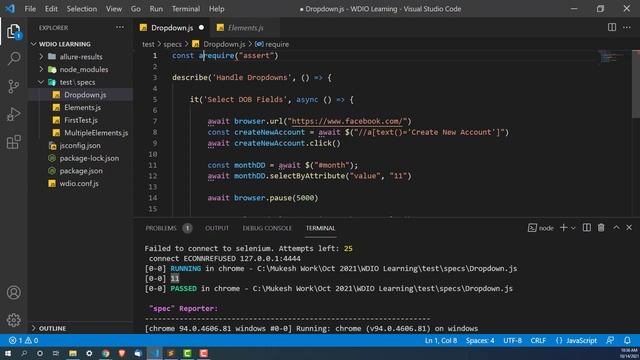Open the Search view in activity bar
640x360 pixels.
pyautogui.click(x=13, y=59)
